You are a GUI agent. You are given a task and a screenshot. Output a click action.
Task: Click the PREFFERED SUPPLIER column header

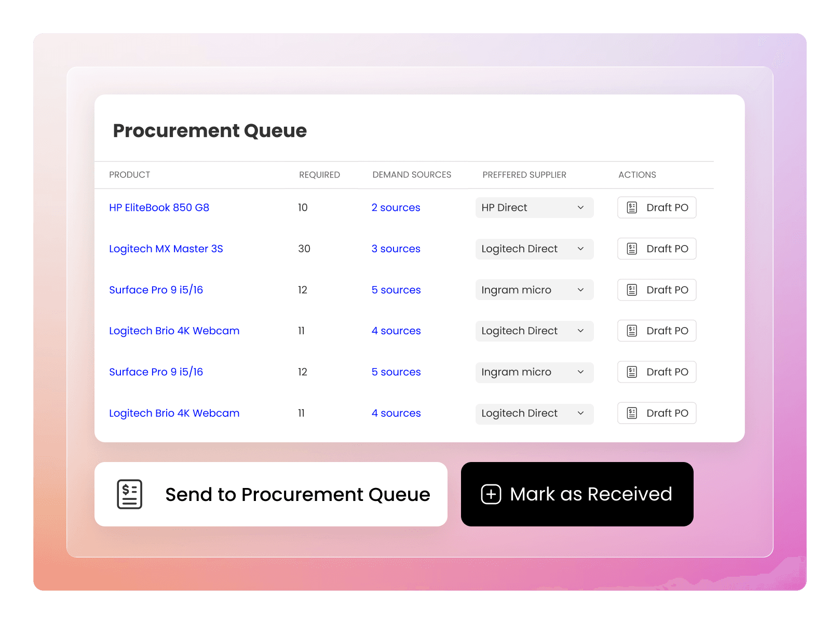(524, 175)
